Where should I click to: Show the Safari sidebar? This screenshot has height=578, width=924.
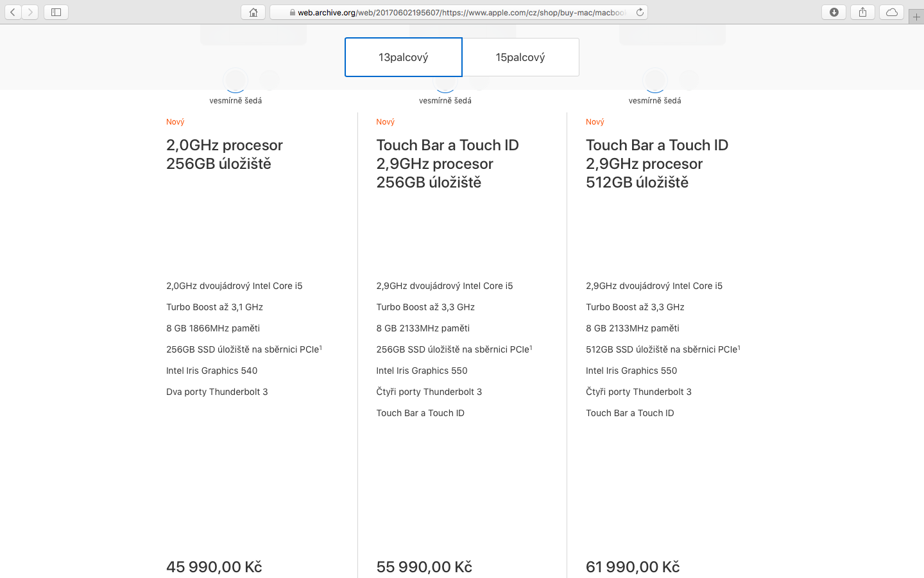coord(56,12)
